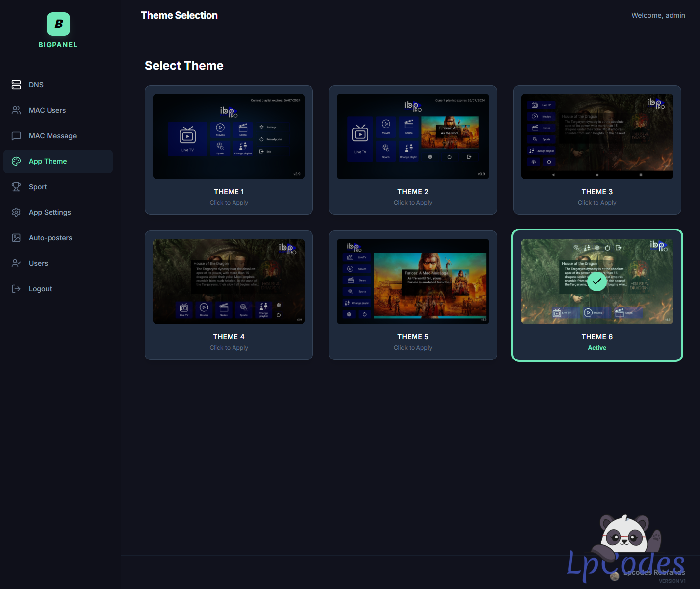Open the MAC Users menu item
The height and width of the screenshot is (589, 700).
click(47, 110)
